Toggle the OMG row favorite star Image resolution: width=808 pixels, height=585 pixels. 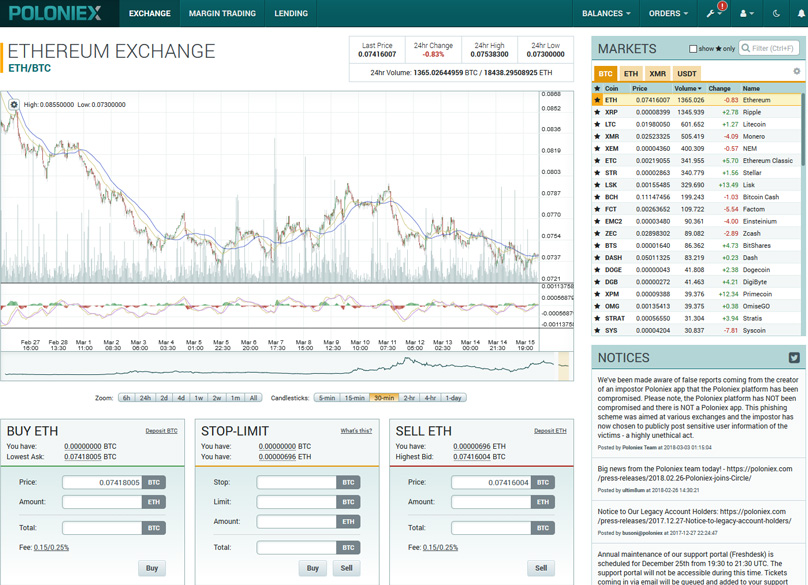[597, 306]
